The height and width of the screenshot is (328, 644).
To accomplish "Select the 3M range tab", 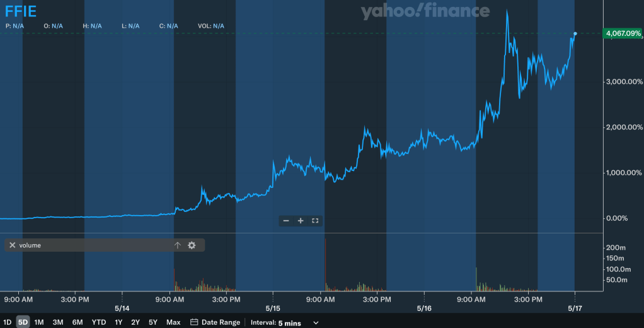I will [58, 322].
